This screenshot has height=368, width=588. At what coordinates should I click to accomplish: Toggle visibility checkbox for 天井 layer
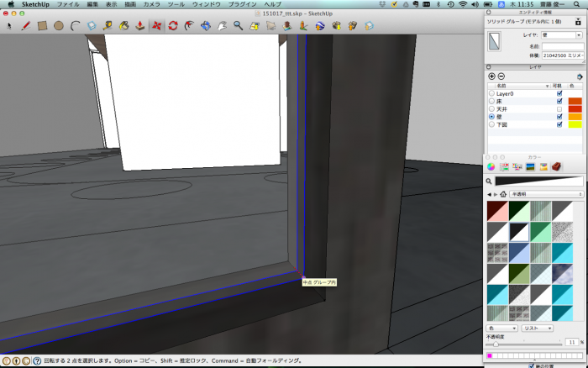pos(559,108)
